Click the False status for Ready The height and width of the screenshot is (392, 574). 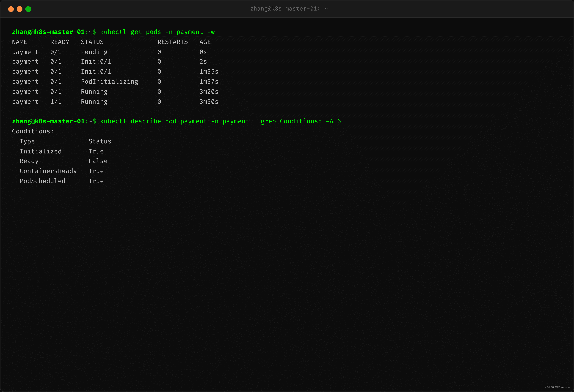pyautogui.click(x=98, y=161)
